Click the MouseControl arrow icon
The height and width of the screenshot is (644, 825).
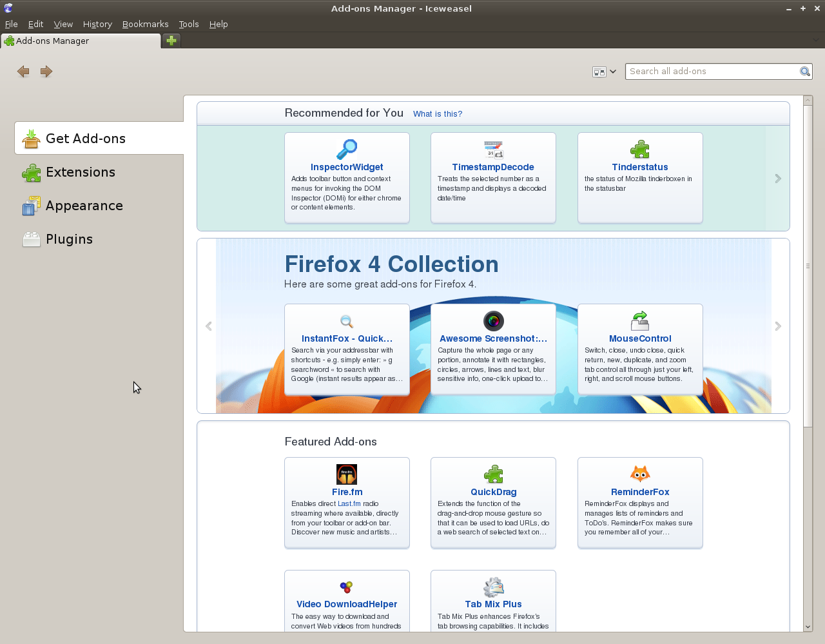640,321
